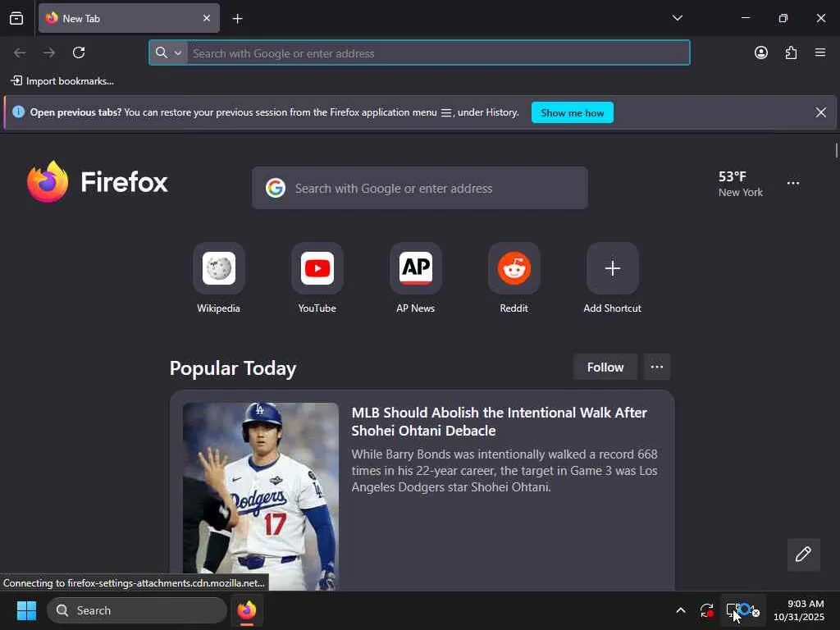The height and width of the screenshot is (630, 840).
Task: Dismiss the Open previous tabs notification
Action: tap(820, 112)
